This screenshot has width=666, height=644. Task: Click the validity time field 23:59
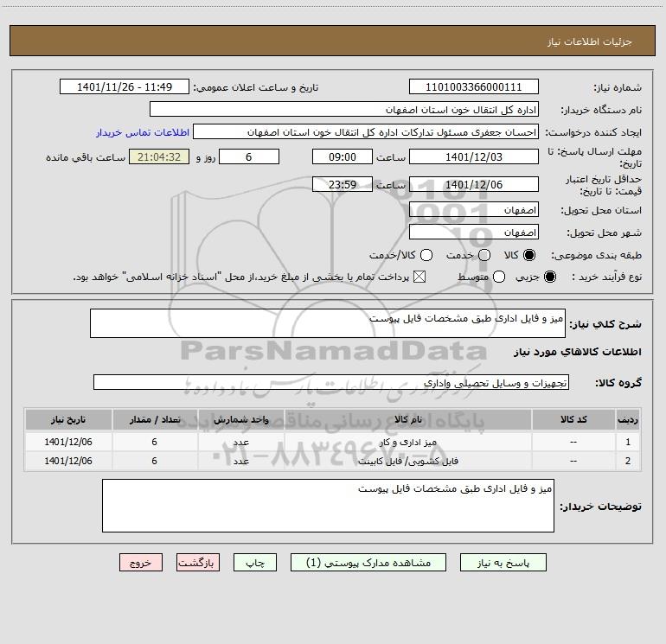[343, 184]
